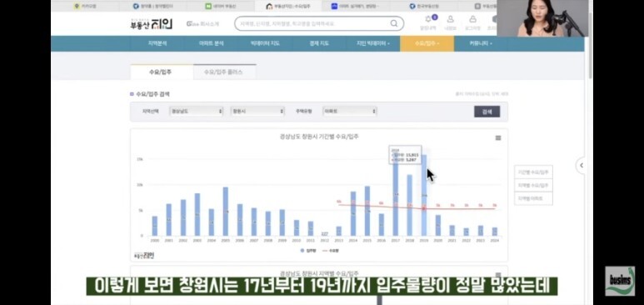The width and height of the screenshot is (644, 305).
Task: Open the 경제 지도 navigation item
Action: tap(320, 43)
